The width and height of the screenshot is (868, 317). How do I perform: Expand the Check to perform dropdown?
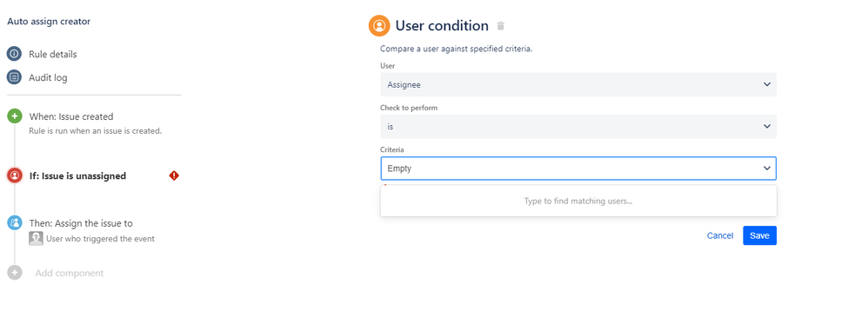tap(578, 126)
